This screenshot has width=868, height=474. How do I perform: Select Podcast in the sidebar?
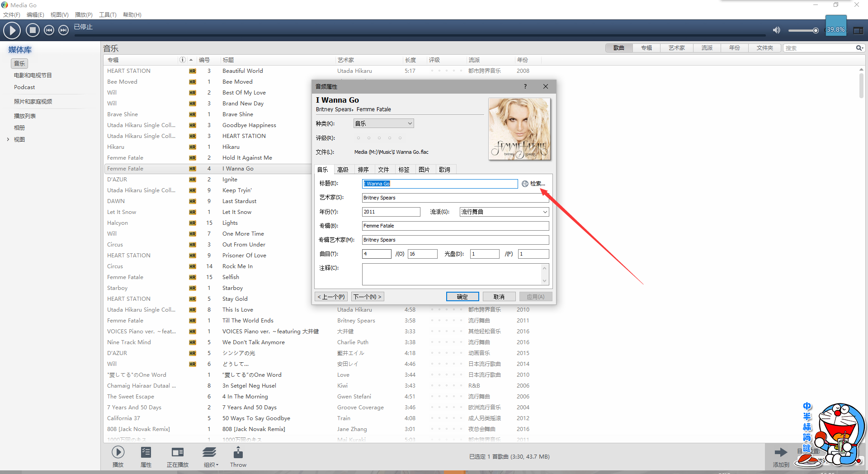24,87
